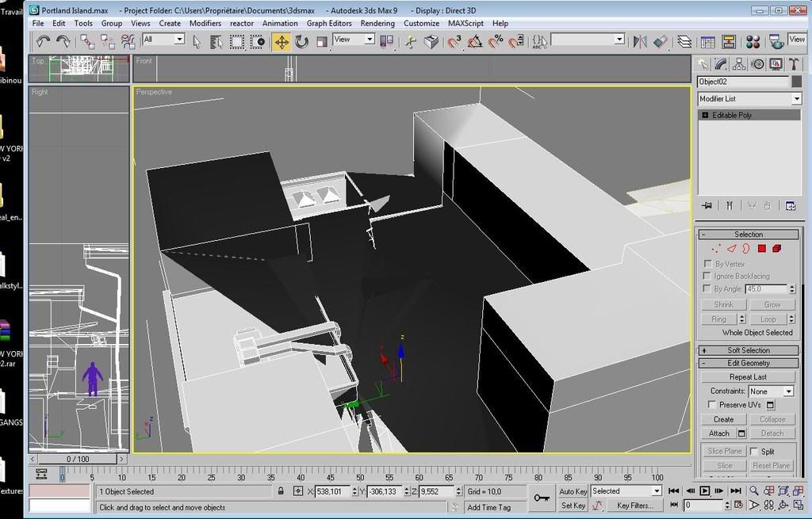Click the Undo arrow icon
This screenshot has height=519, width=812.
point(43,41)
